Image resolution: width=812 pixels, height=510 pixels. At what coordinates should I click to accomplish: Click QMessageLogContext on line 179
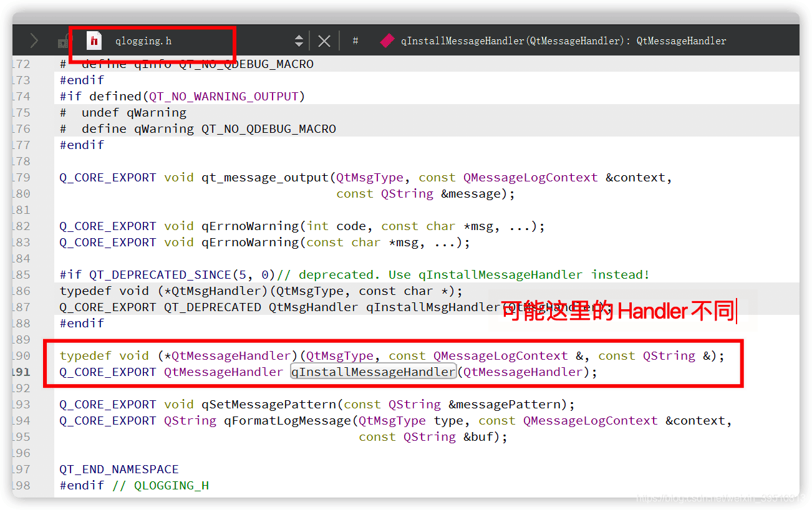tap(531, 178)
